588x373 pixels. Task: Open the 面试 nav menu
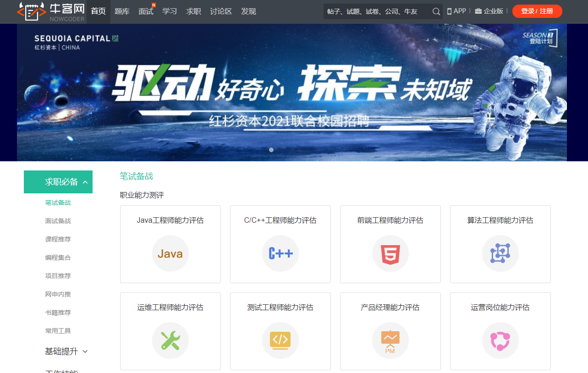click(146, 11)
